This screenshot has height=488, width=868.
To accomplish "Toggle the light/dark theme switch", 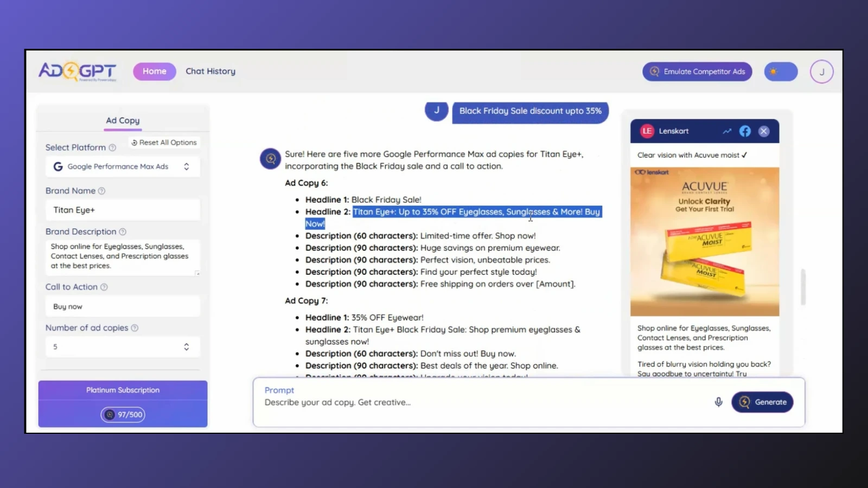I will pos(781,72).
